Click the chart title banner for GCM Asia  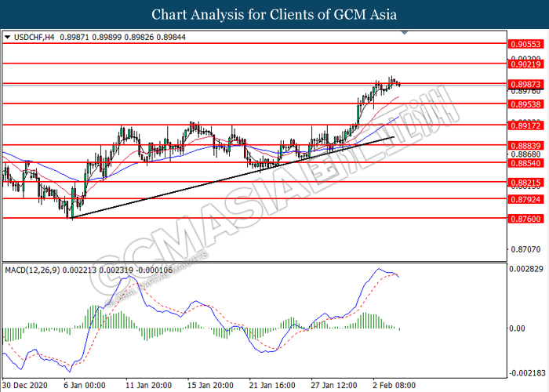click(x=274, y=14)
